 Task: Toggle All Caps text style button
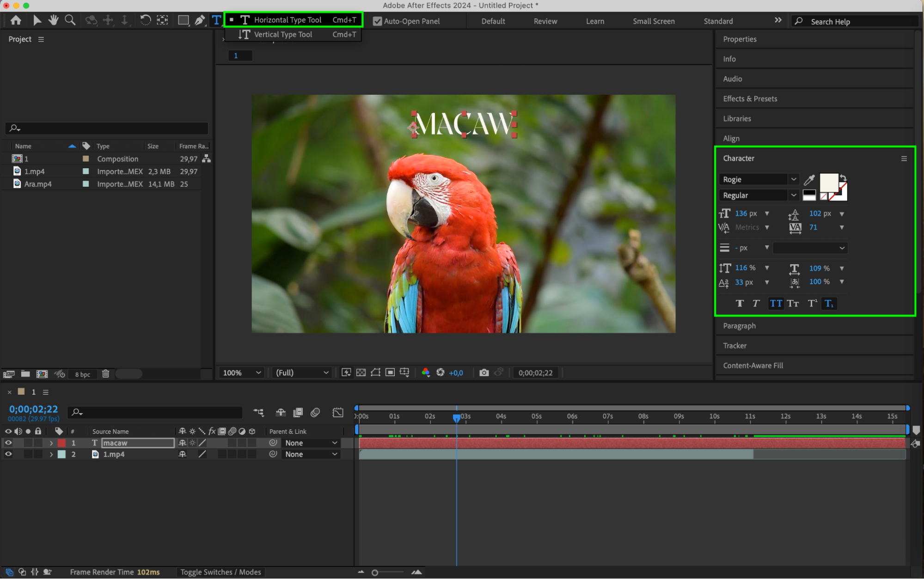coord(776,304)
